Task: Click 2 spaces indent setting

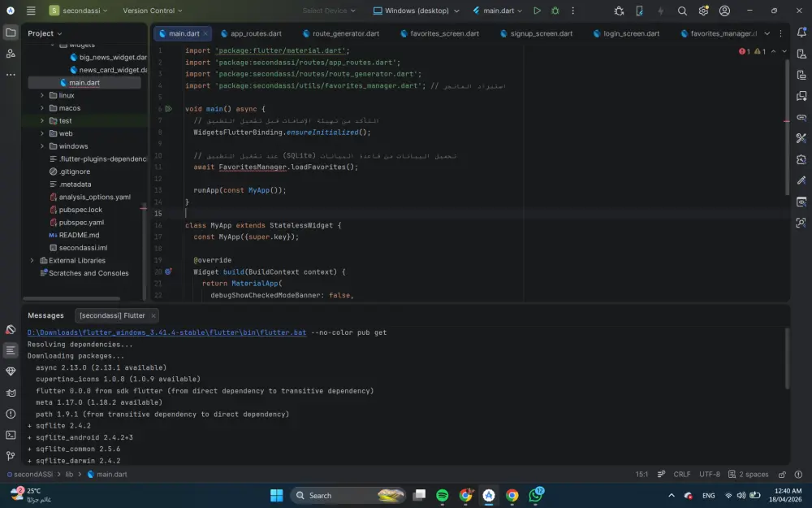Action: [749, 475]
